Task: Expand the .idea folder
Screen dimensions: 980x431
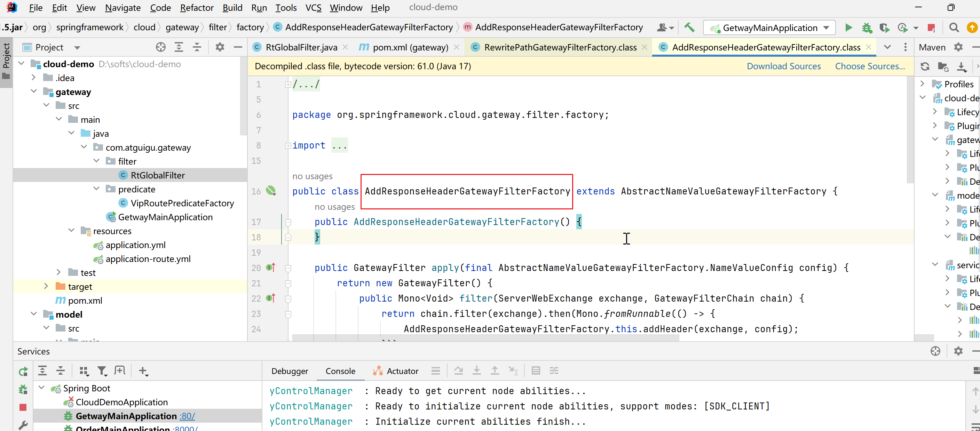Action: (34, 78)
